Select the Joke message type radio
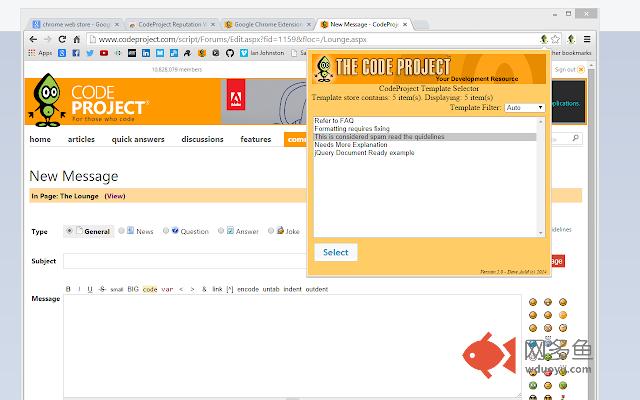This screenshot has width=640, height=400. [271, 231]
